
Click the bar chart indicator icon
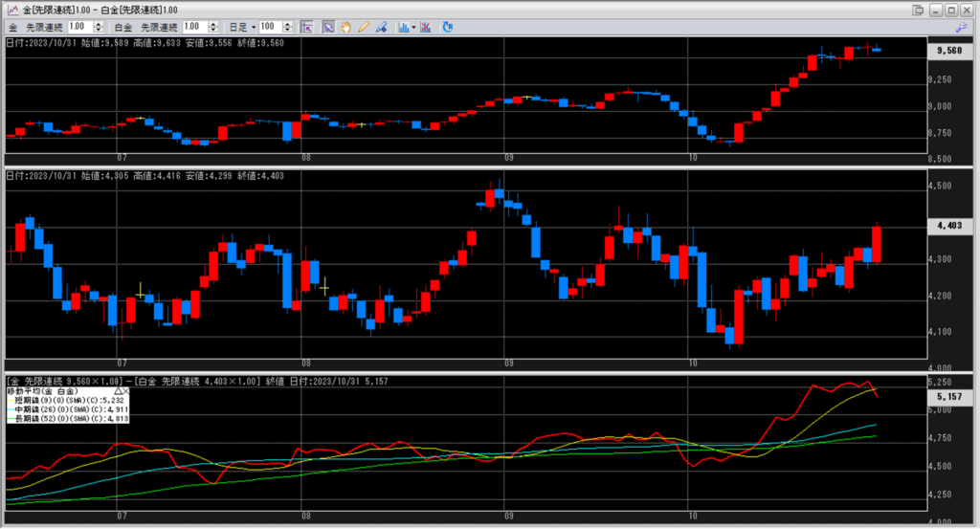403,27
